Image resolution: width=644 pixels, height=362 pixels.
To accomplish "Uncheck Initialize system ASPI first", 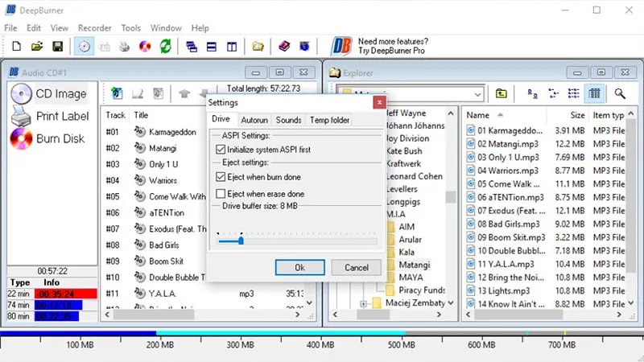I will click(221, 150).
